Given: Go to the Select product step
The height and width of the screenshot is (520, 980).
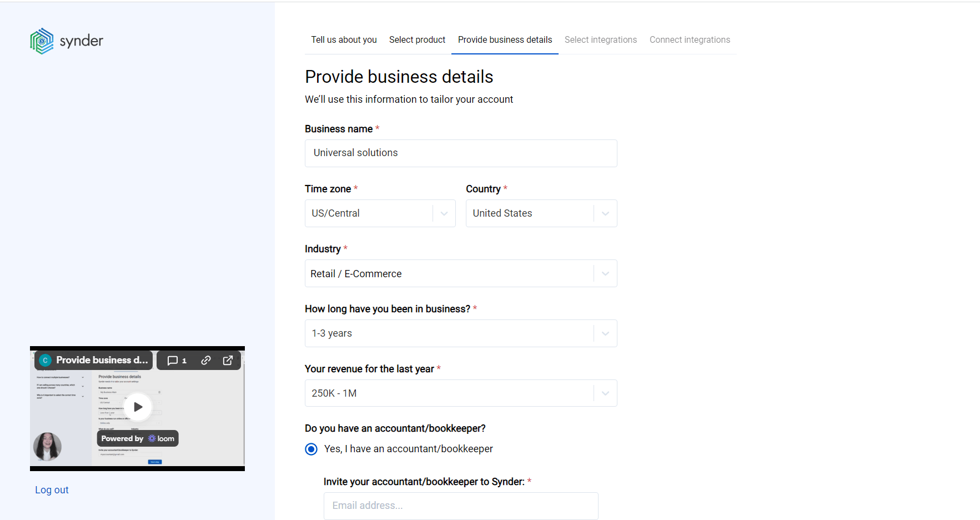Looking at the screenshot, I should pos(417,39).
